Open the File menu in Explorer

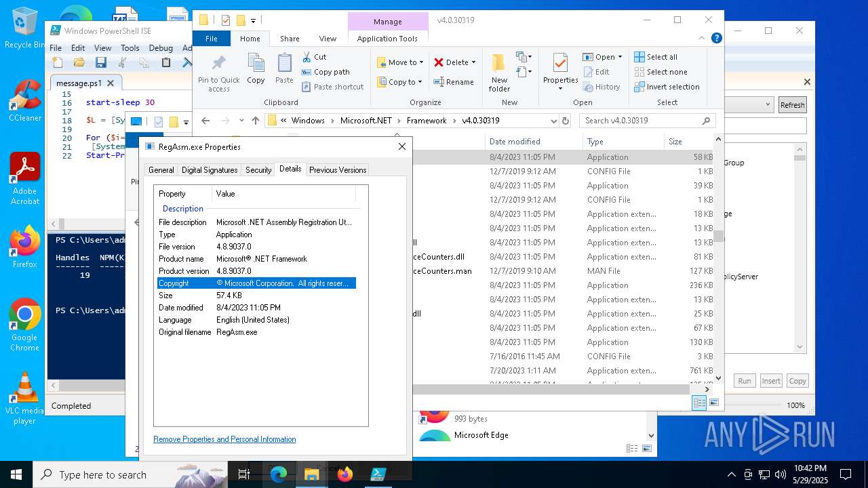(x=212, y=39)
